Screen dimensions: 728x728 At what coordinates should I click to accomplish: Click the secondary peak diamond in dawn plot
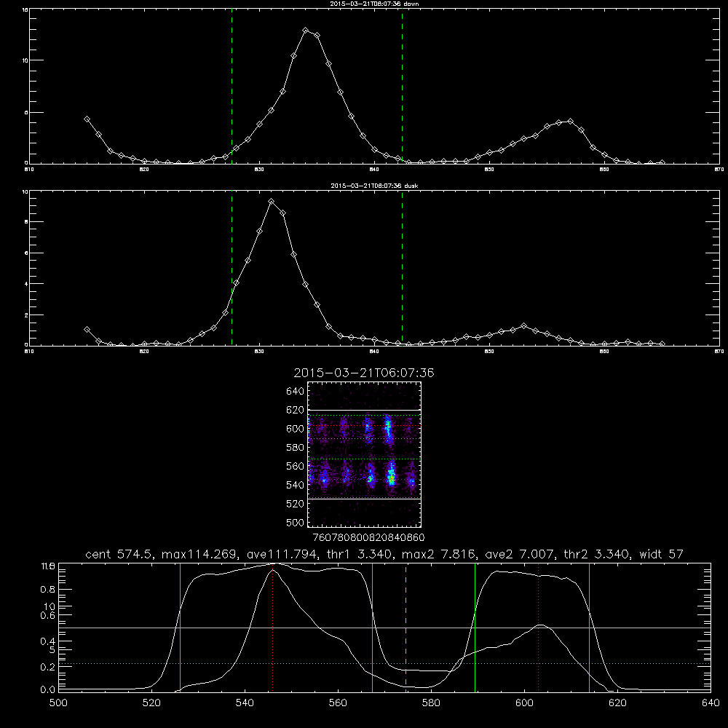[570, 121]
